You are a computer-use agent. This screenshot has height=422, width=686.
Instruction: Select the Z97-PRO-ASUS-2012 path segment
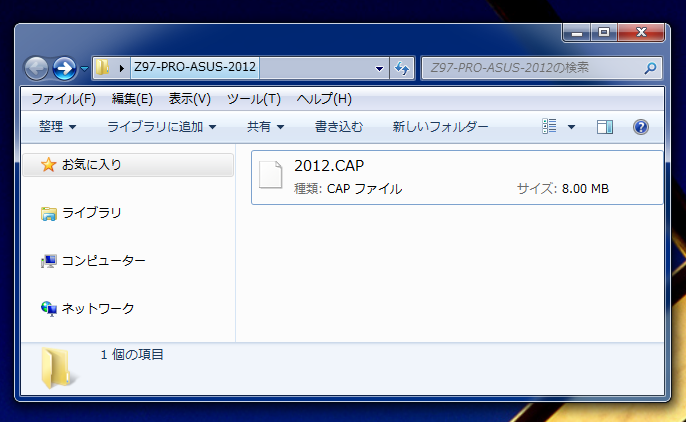click(195, 67)
